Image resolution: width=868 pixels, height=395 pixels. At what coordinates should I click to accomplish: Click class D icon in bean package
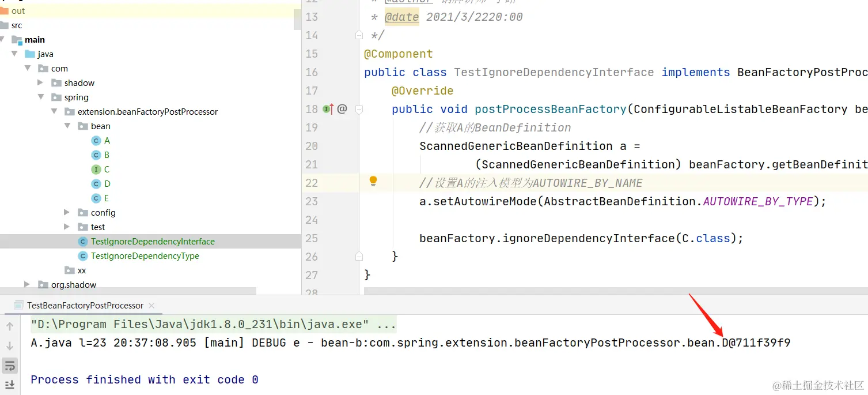(96, 184)
